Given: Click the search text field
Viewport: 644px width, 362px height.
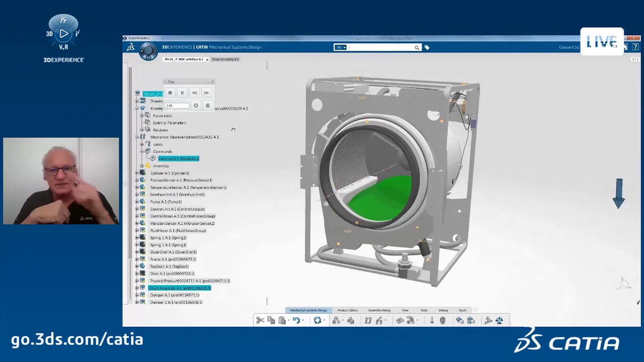Looking at the screenshot, I should [380, 47].
